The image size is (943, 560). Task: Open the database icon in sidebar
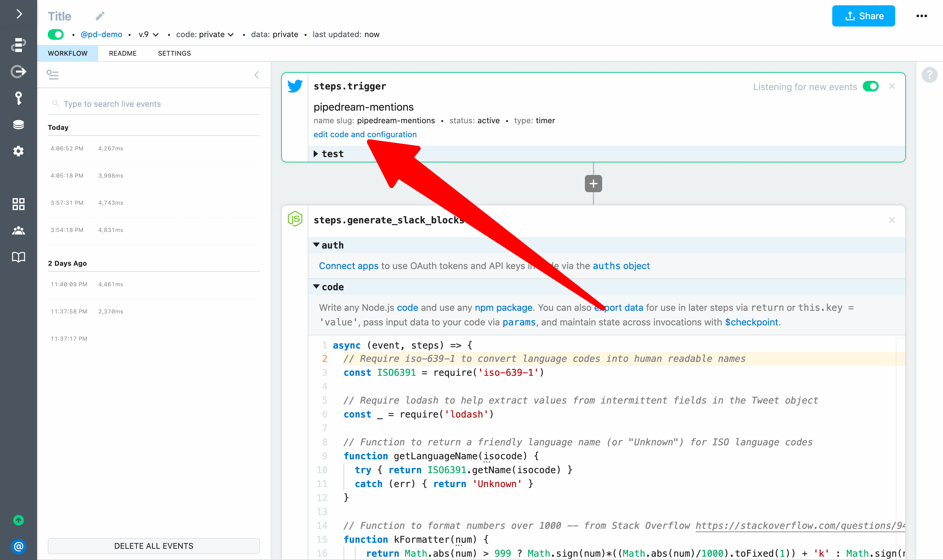point(18,125)
